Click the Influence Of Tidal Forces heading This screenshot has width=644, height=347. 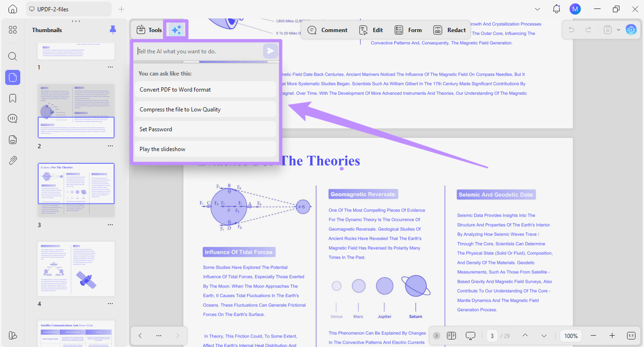[x=239, y=252]
